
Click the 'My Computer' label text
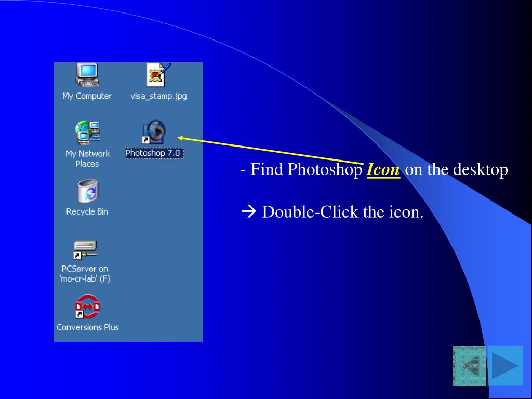87,96
